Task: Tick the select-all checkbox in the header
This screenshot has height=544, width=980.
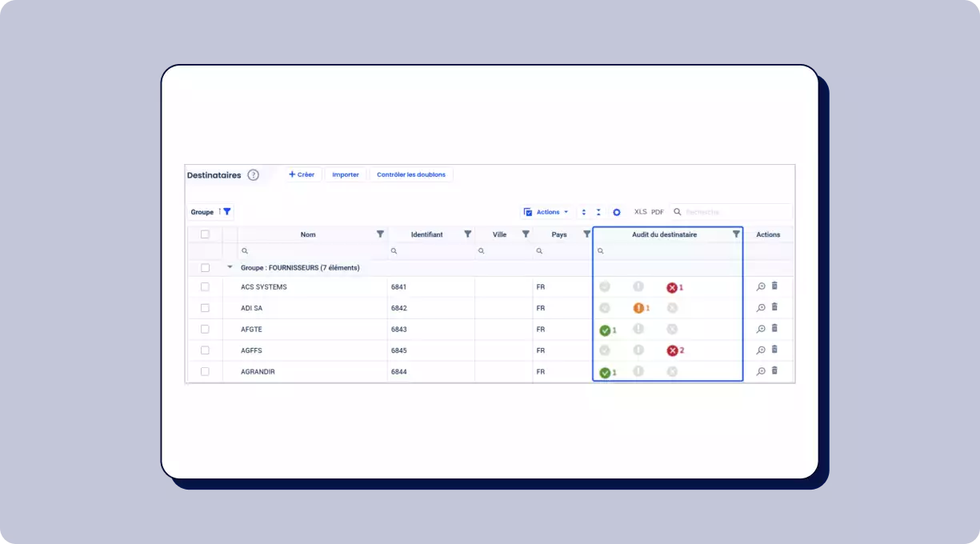Action: [x=205, y=234]
